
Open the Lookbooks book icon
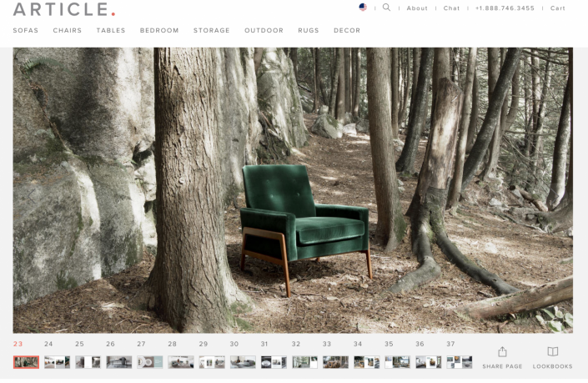pos(552,352)
